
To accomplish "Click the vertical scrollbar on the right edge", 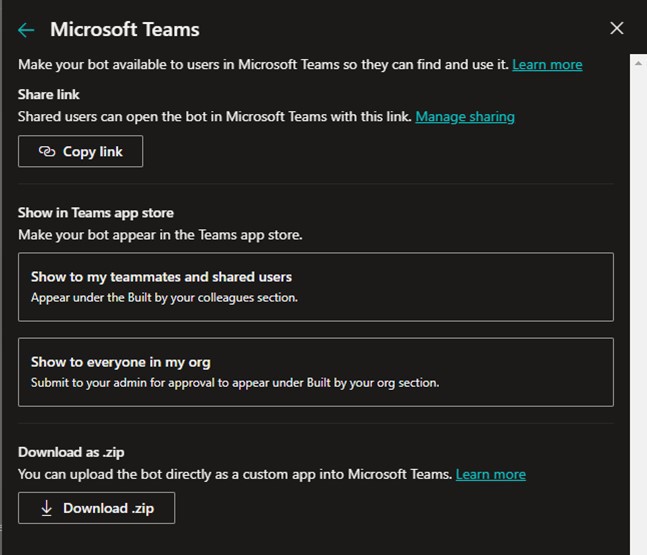I will 638,300.
